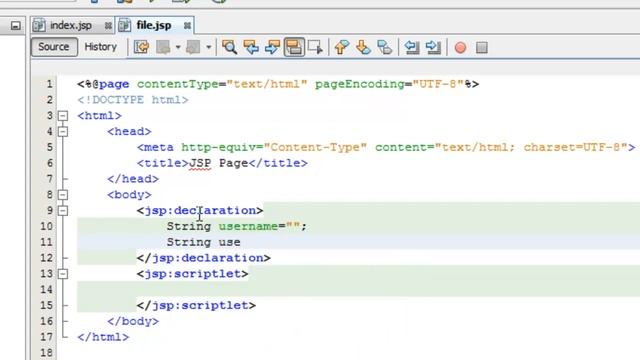Collapse the jsp:scriptlet fold on line 13
Image resolution: width=640 pixels, height=360 pixels.
point(62,273)
